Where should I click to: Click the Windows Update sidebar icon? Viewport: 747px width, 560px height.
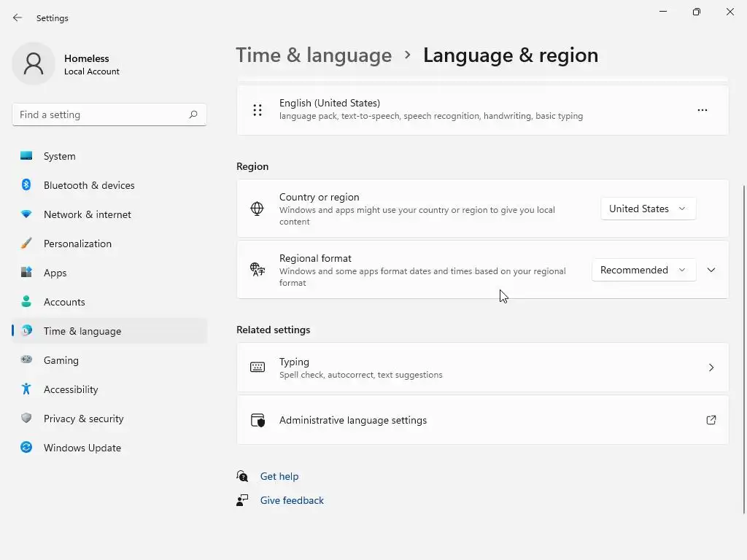[26, 448]
